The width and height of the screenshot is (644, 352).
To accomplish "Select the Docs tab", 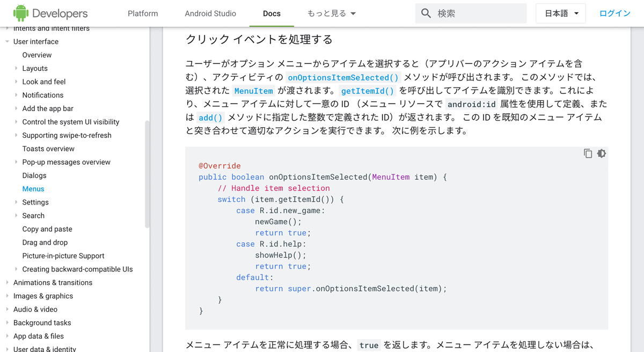I will (272, 13).
